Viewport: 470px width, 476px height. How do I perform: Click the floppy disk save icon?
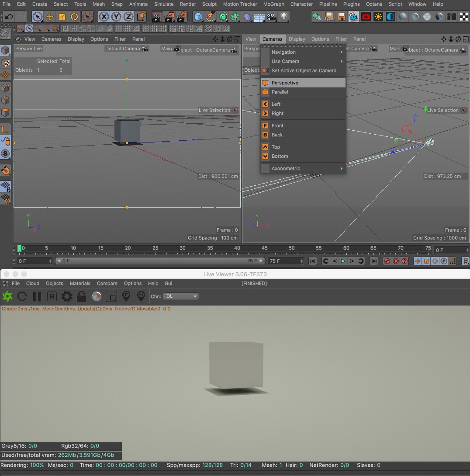341,17
